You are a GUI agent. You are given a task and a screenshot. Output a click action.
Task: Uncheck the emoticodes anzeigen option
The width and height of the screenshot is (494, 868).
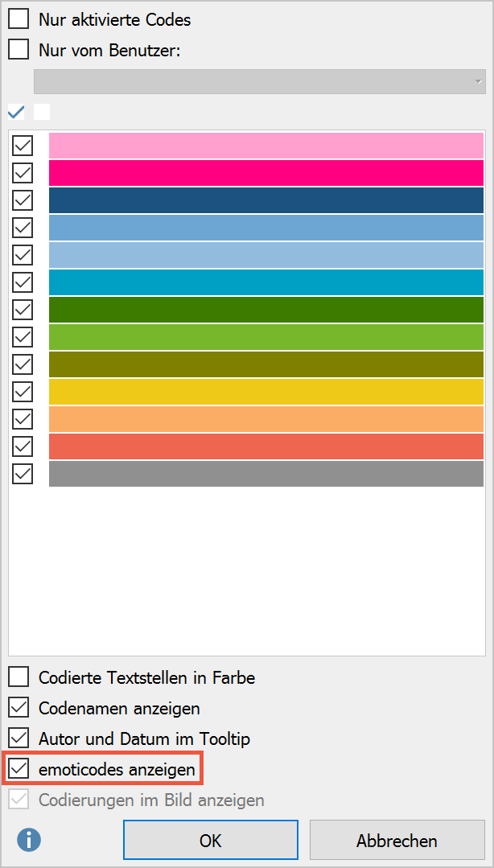point(19,769)
